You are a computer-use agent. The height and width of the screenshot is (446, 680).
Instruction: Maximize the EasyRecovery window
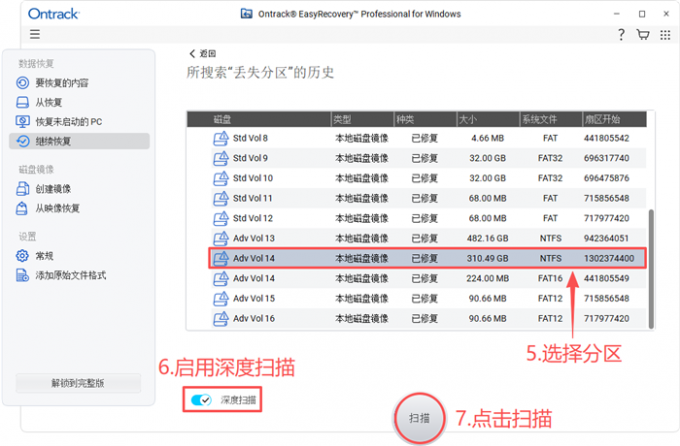[642, 14]
